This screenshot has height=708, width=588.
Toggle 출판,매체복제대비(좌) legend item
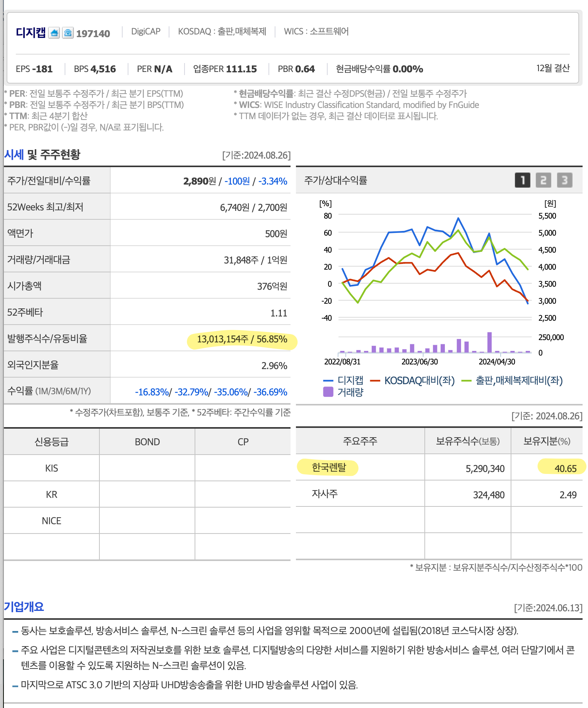512,380
